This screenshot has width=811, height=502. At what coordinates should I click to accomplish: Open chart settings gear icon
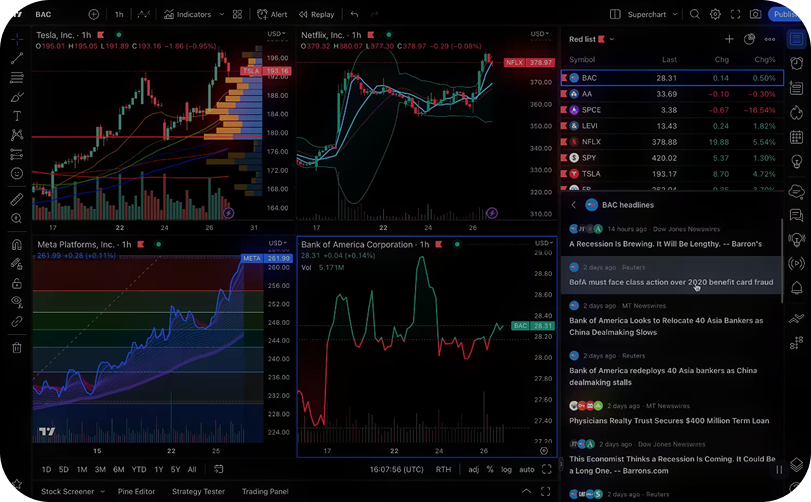pyautogui.click(x=715, y=14)
